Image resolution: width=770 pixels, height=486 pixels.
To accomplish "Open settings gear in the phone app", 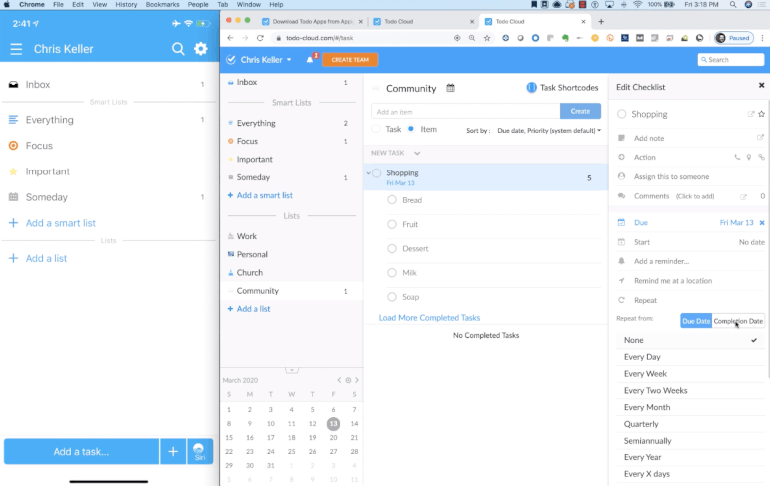I will pos(201,49).
